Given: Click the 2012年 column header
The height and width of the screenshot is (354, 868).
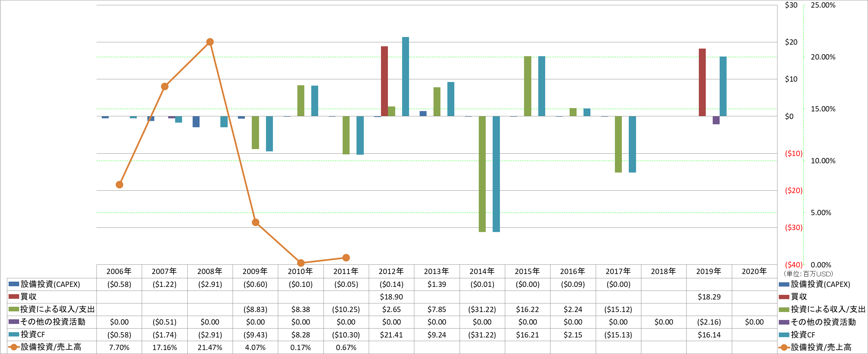Looking at the screenshot, I should (391, 271).
